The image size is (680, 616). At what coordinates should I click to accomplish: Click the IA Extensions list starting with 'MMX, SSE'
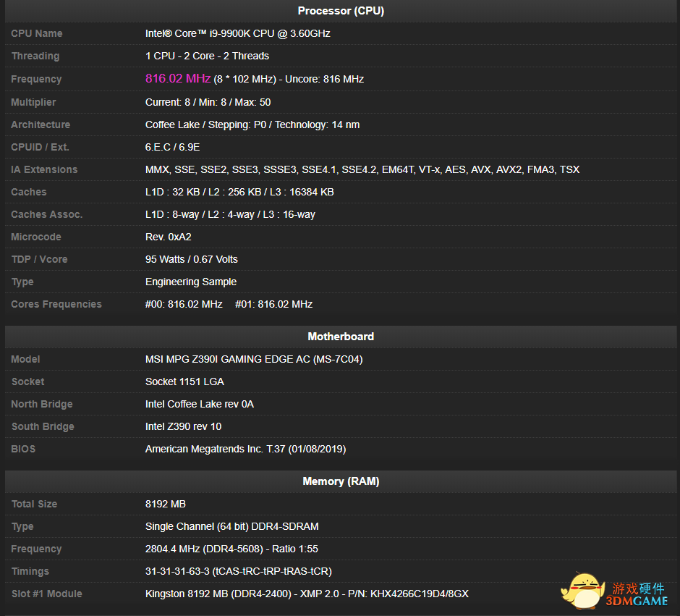coord(362,169)
